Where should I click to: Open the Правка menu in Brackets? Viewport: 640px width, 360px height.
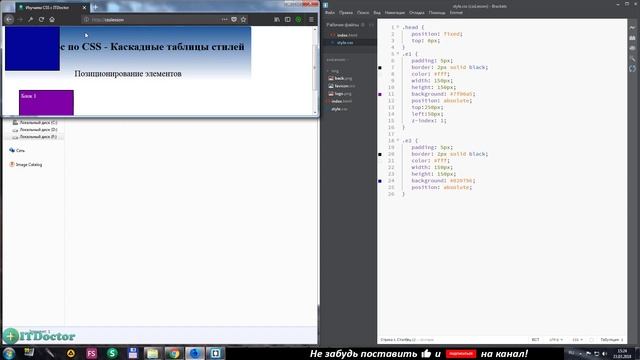pos(346,13)
